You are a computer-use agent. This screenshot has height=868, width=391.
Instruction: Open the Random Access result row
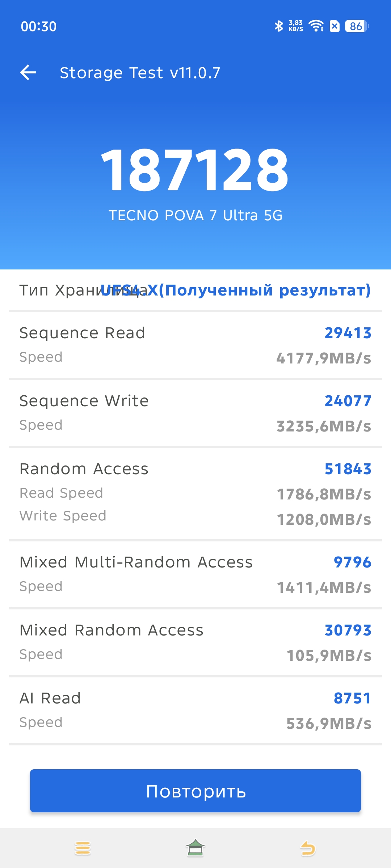(195, 493)
